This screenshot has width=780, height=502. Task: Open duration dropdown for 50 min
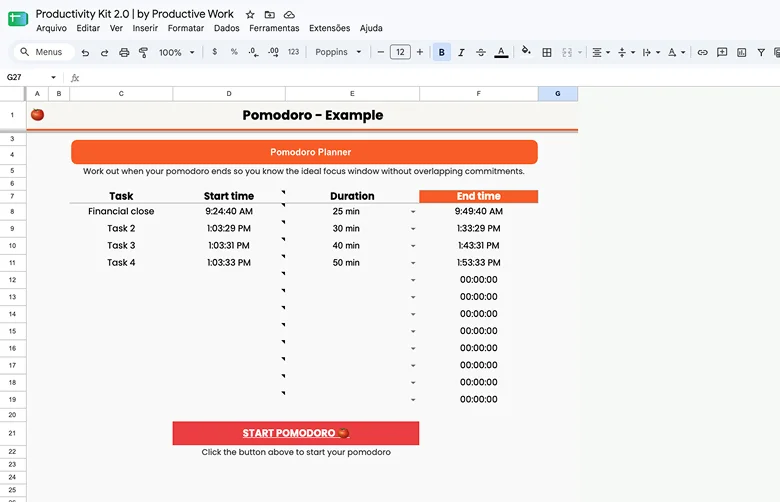[x=413, y=263]
